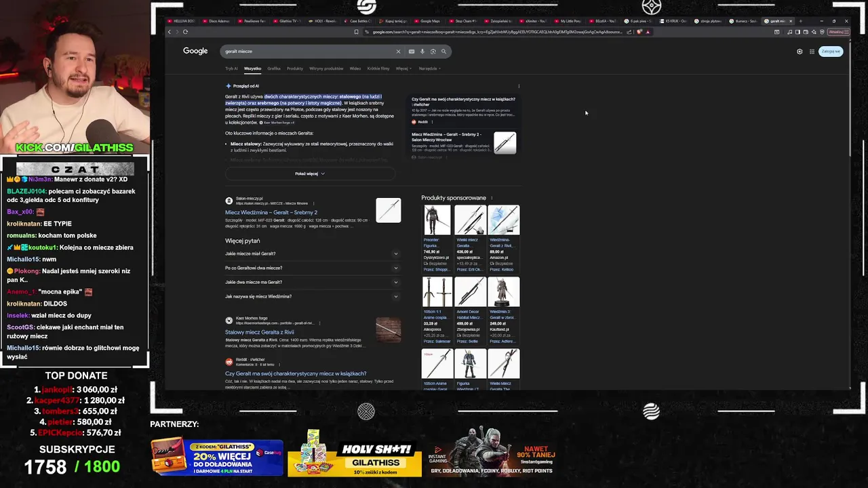This screenshot has height=488, width=868.
Task: Click the HOLY SH*T! GILATHISS partner banner
Action: pos(355,453)
